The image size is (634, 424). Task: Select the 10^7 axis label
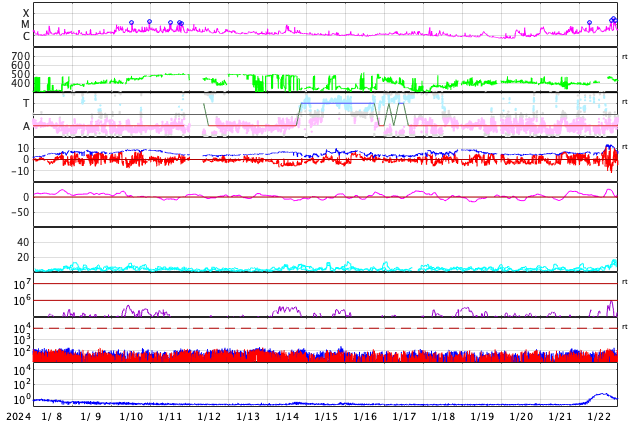point(22,284)
